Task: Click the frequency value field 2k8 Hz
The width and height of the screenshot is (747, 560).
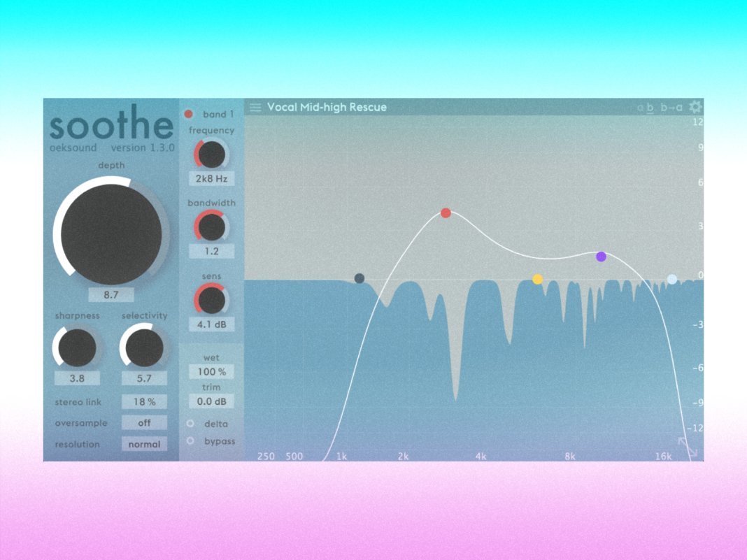Action: pos(211,178)
